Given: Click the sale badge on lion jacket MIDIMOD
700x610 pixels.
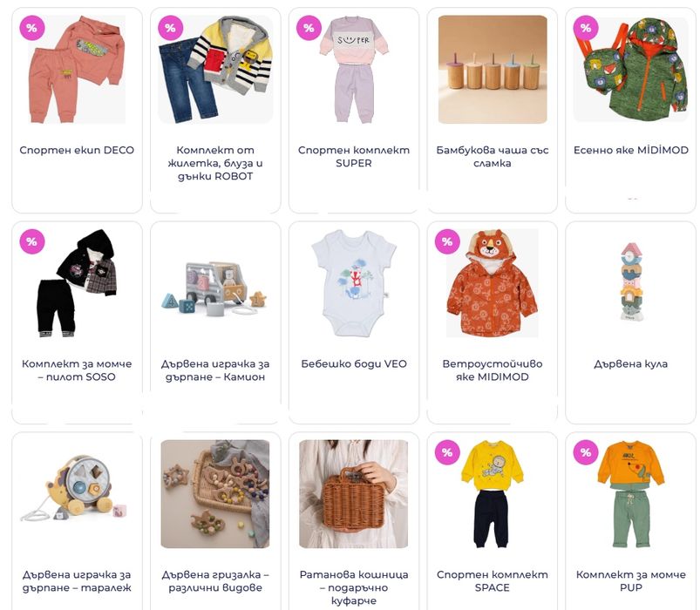Looking at the screenshot, I should click(447, 241).
